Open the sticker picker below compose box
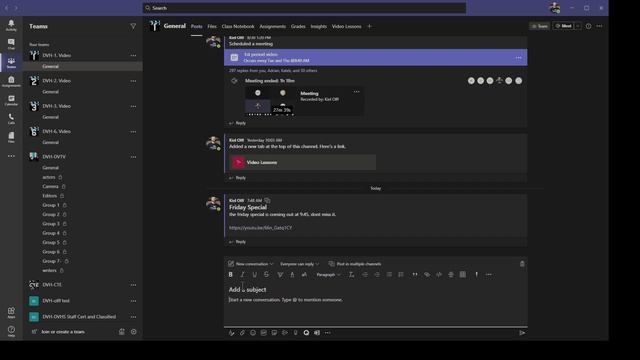This screenshot has width=640, height=360. coord(274,333)
